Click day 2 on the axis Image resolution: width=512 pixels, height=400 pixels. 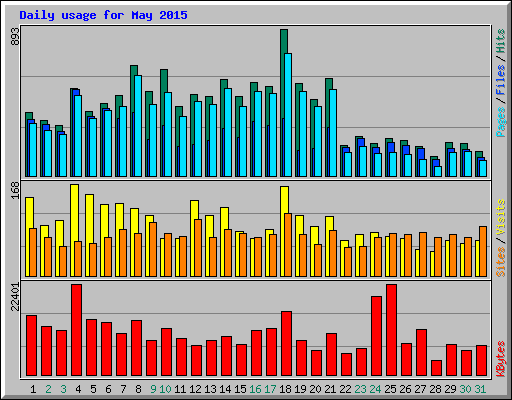(x=48, y=389)
